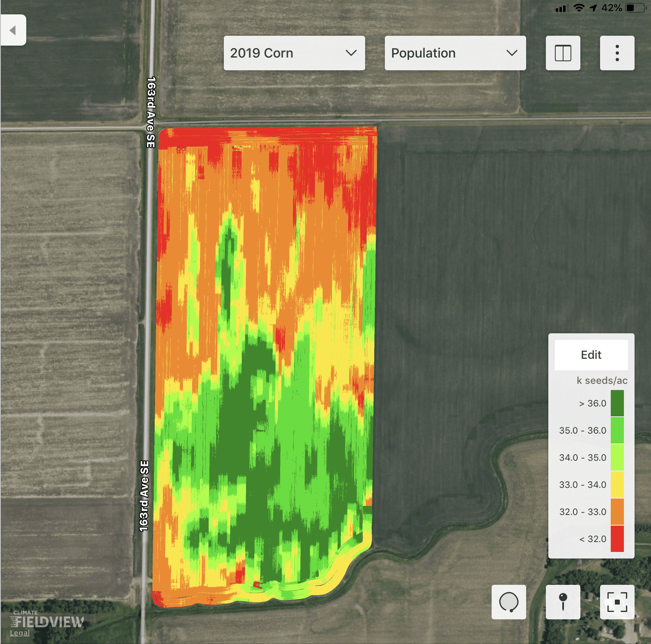Drop a pin with the pin tool
The image size is (651, 644).
pyautogui.click(x=563, y=602)
